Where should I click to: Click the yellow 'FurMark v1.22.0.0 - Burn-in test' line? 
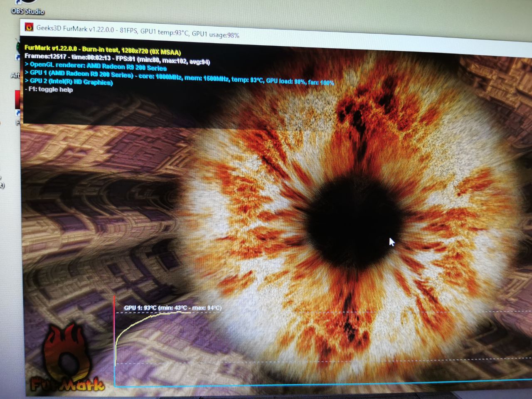[x=103, y=50]
